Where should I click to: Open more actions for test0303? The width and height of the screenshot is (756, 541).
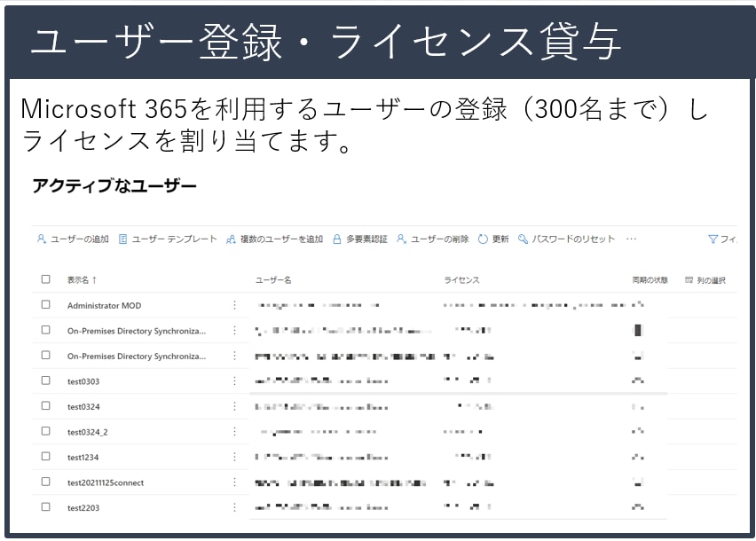tap(235, 381)
